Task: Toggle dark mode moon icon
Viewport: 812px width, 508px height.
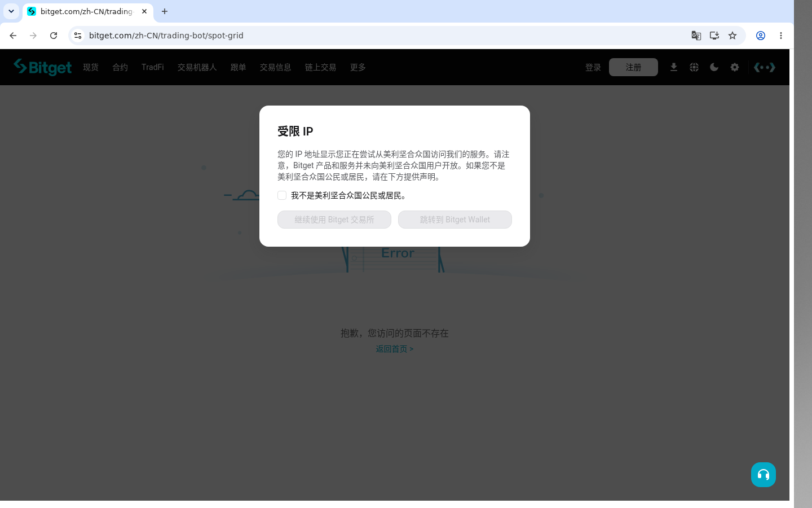Action: pos(714,67)
